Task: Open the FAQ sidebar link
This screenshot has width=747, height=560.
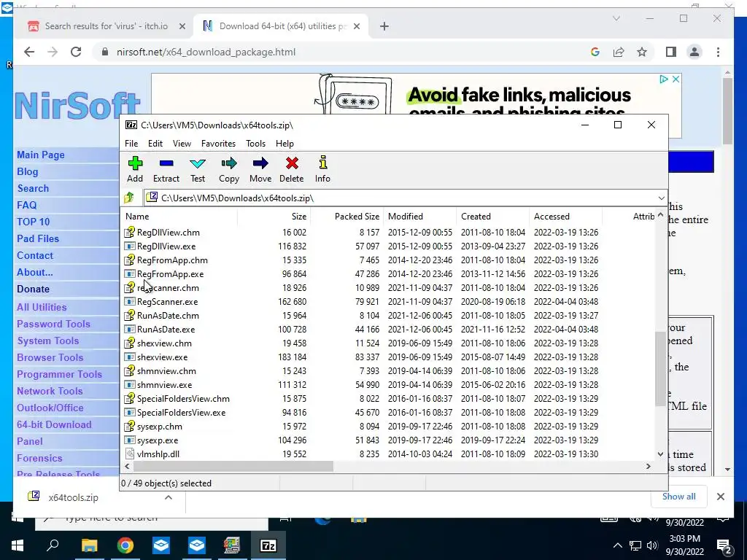Action: pyautogui.click(x=27, y=205)
